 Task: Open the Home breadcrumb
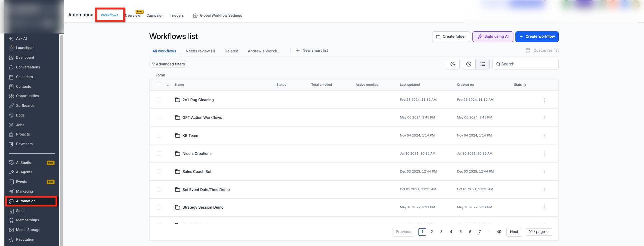(160, 75)
